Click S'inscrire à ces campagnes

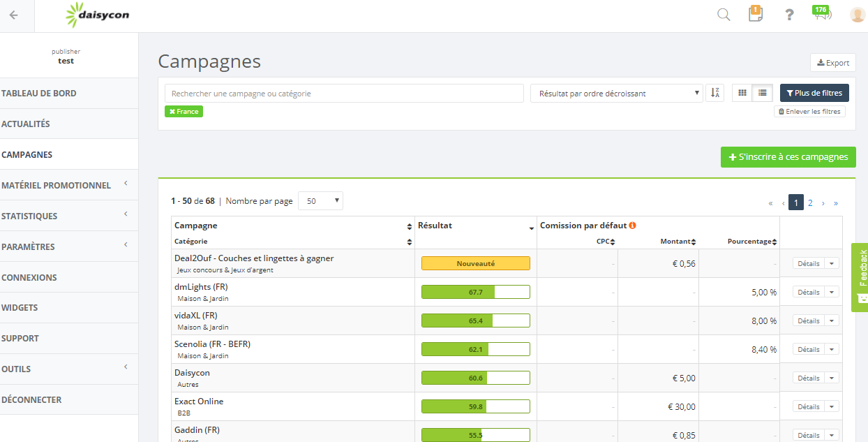point(788,157)
